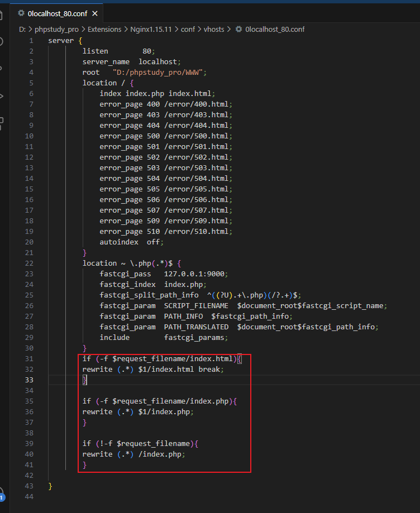Click line number 22 in the gutter
Screen dimensions: 420x513
30,263
